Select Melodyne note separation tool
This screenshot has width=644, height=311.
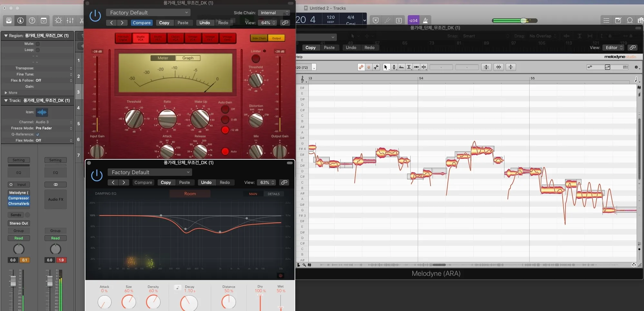[424, 67]
